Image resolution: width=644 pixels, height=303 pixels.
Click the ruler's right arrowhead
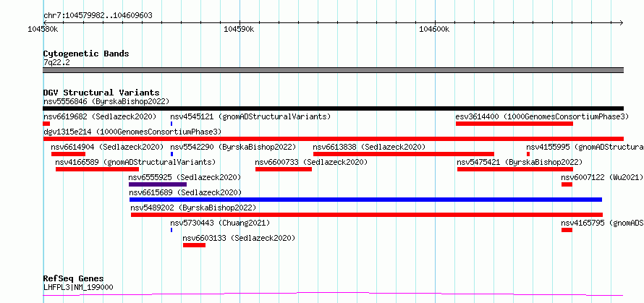[621, 22]
